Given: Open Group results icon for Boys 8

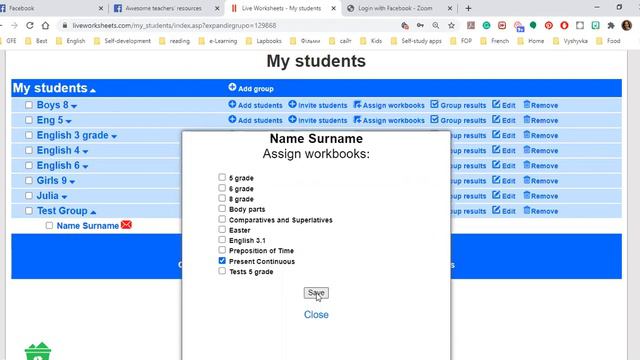Looking at the screenshot, I should pos(434,104).
